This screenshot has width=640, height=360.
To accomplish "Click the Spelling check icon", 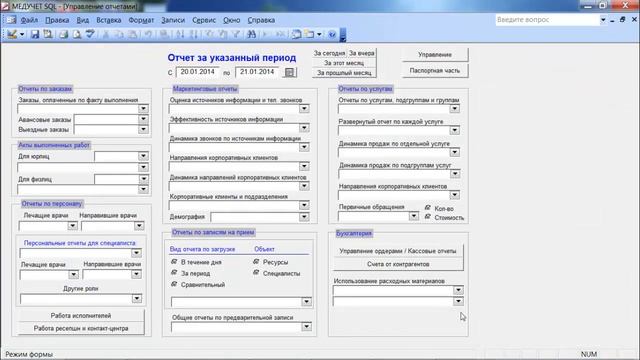I will point(90,35).
